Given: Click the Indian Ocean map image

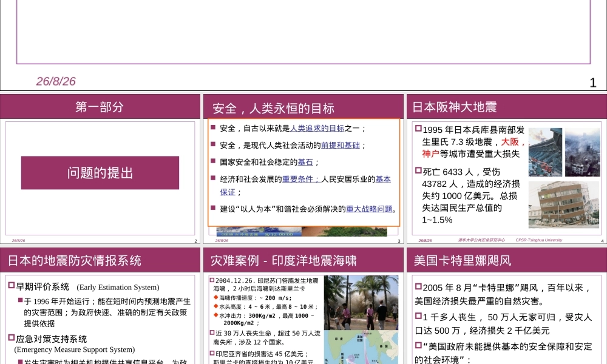Looking at the screenshot, I should [x=361, y=347].
